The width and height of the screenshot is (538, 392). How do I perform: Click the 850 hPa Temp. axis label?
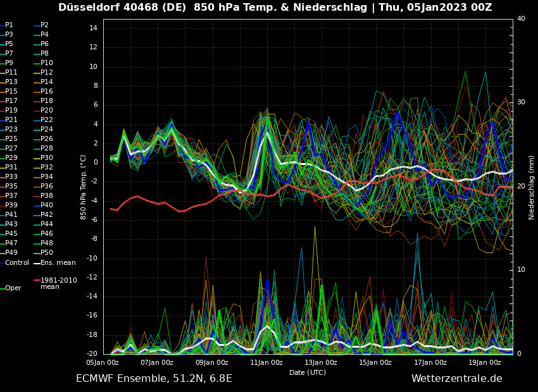[x=84, y=187]
